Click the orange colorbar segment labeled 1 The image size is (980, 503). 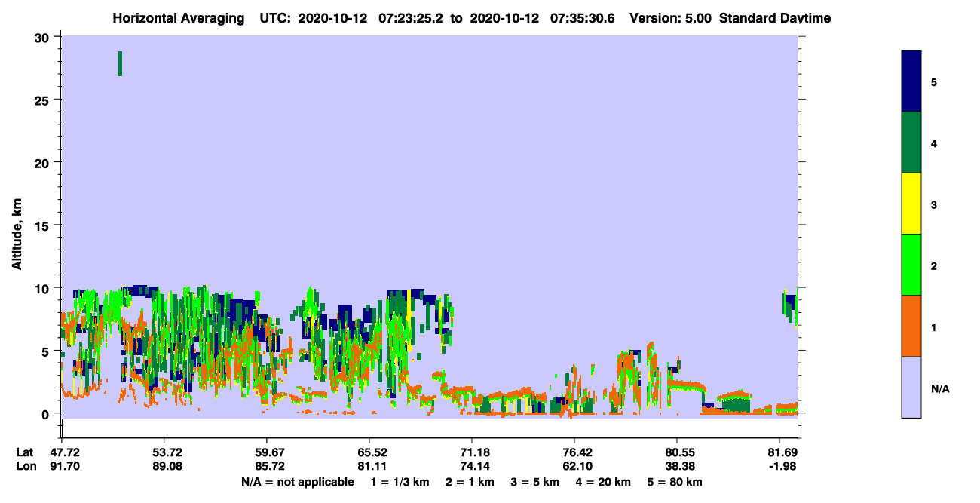(911, 326)
